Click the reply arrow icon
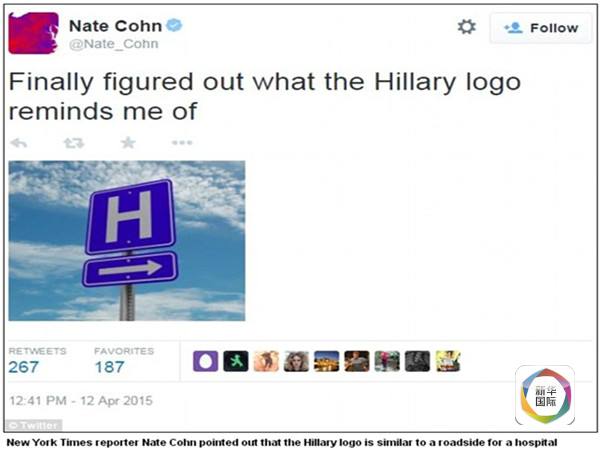The width and height of the screenshot is (600, 450). 19,143
